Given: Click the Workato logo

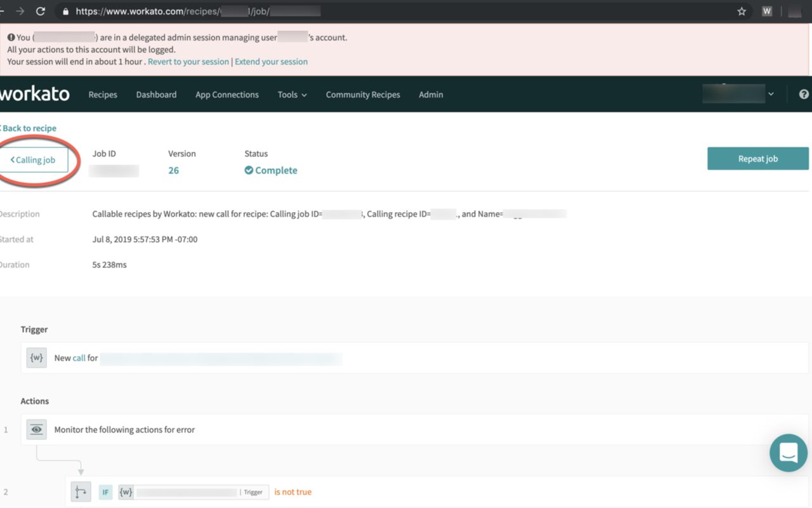Looking at the screenshot, I should click(x=35, y=94).
